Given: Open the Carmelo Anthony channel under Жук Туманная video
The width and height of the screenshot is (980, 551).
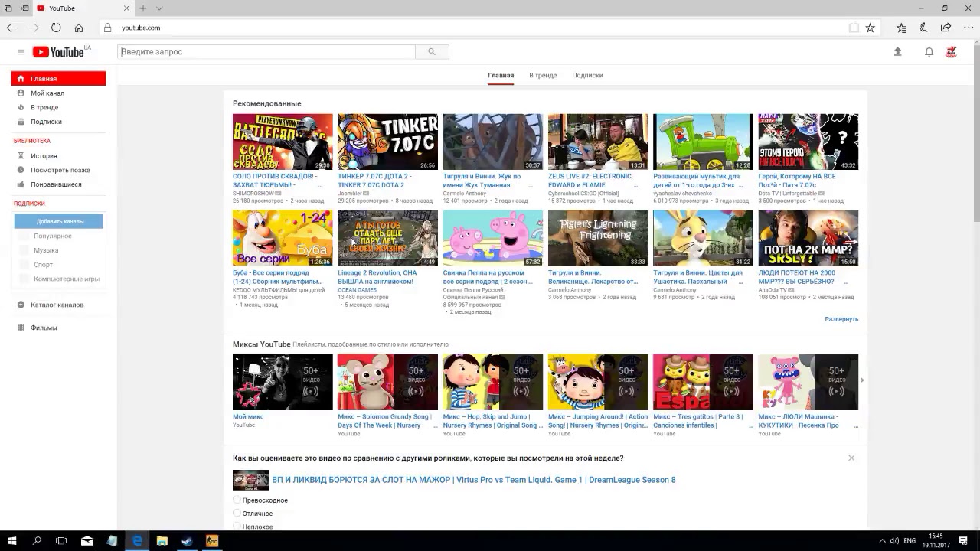Looking at the screenshot, I should point(465,194).
